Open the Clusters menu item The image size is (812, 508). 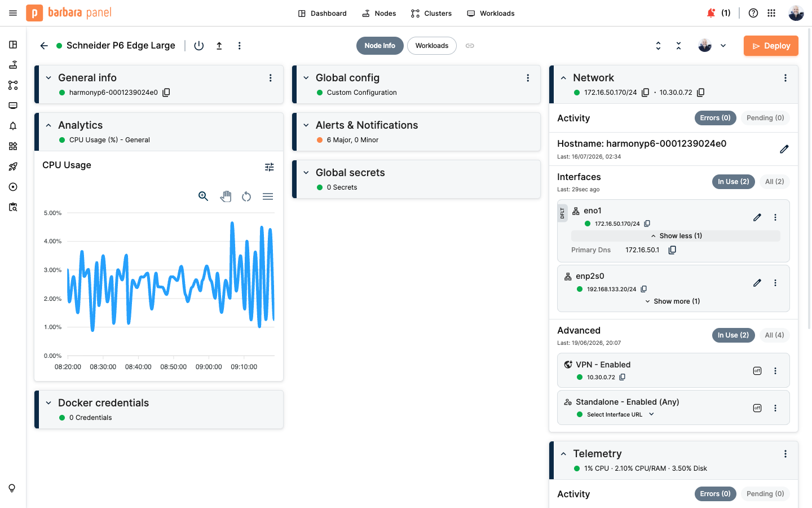(431, 13)
